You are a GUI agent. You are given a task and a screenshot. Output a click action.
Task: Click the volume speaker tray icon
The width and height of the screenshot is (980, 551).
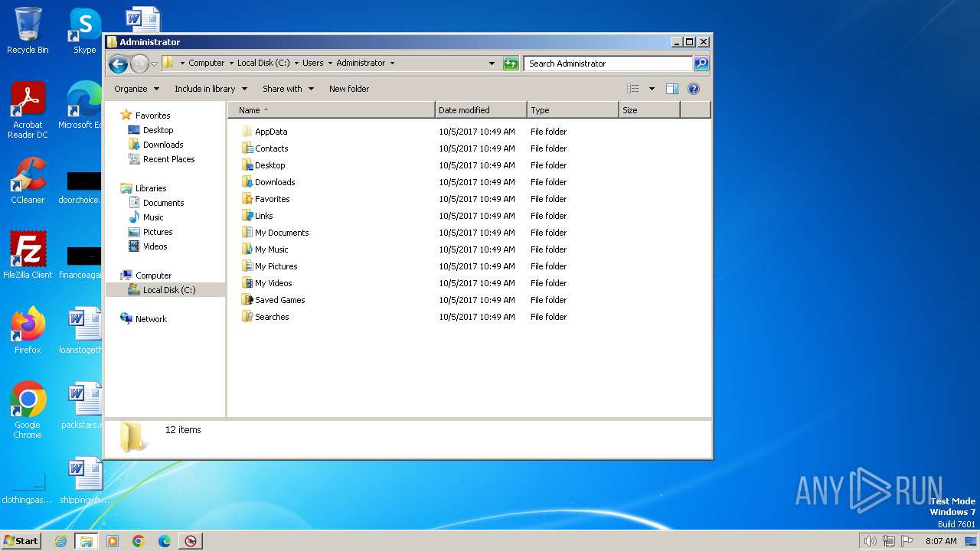pyautogui.click(x=871, y=541)
